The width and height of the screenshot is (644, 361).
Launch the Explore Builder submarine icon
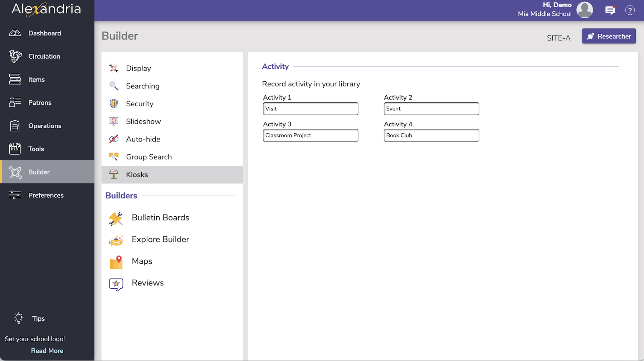[116, 240]
